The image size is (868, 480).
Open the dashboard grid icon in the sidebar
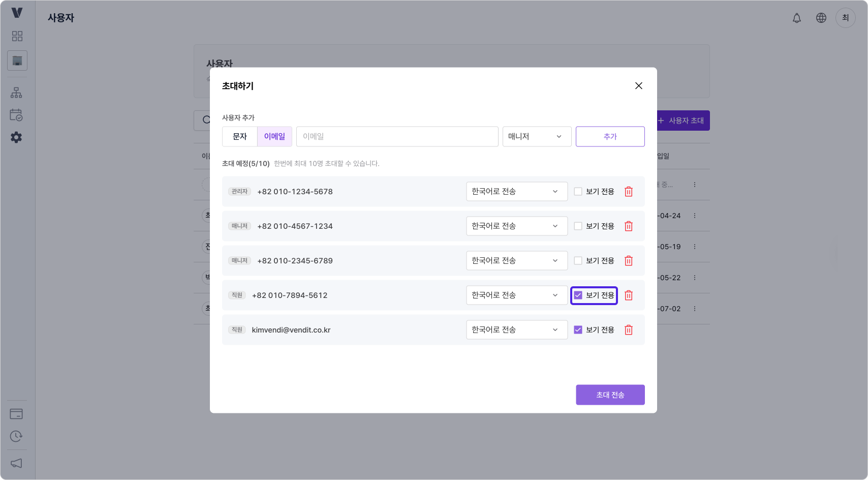click(x=17, y=36)
